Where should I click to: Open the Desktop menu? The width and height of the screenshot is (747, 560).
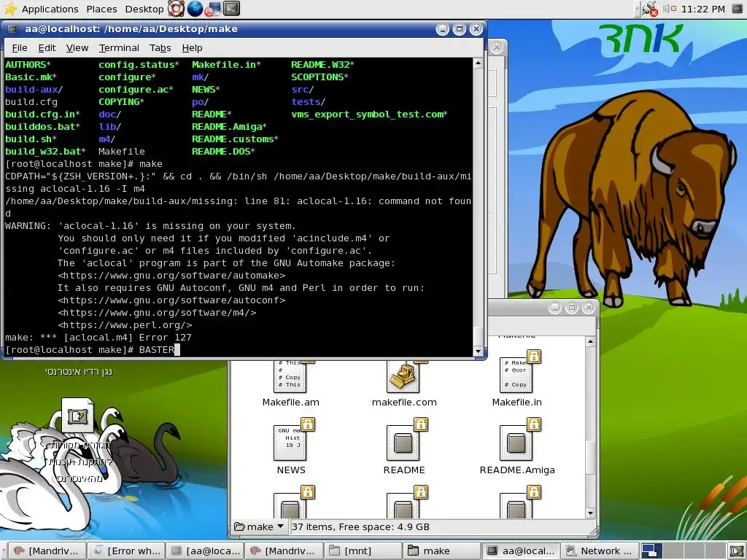(x=144, y=9)
